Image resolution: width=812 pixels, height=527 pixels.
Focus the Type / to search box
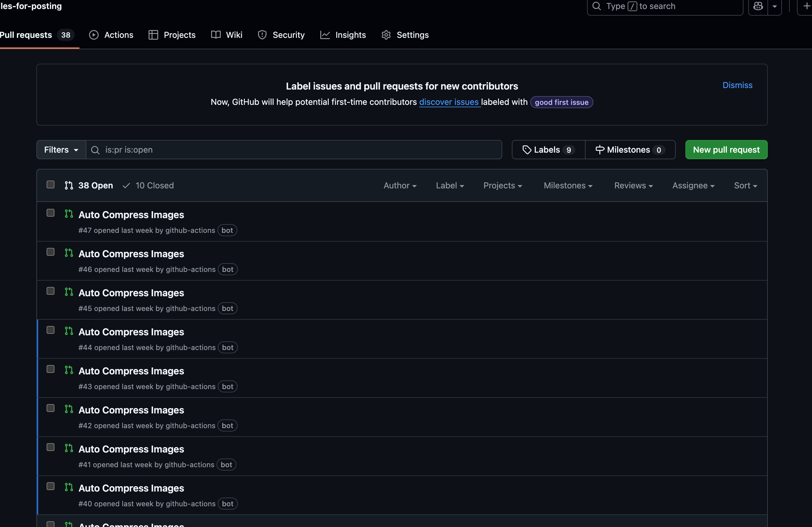click(x=665, y=6)
